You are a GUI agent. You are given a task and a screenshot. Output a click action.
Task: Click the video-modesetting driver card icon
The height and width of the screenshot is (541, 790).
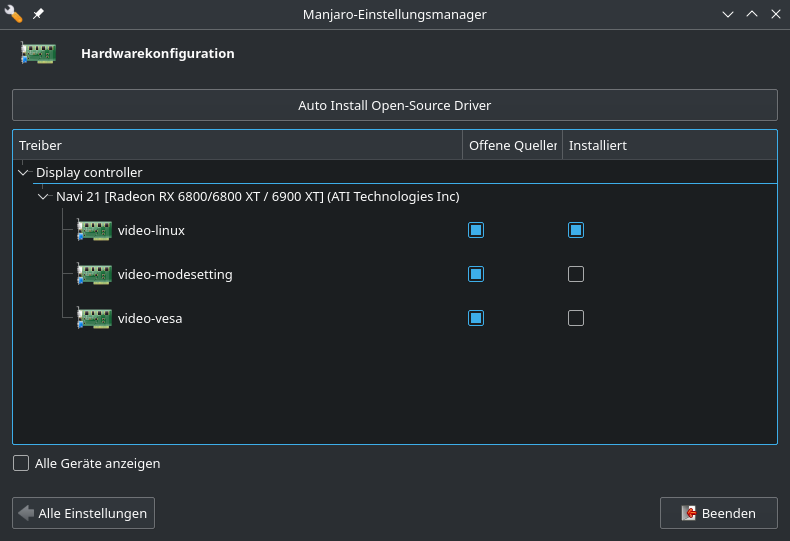[x=95, y=274]
